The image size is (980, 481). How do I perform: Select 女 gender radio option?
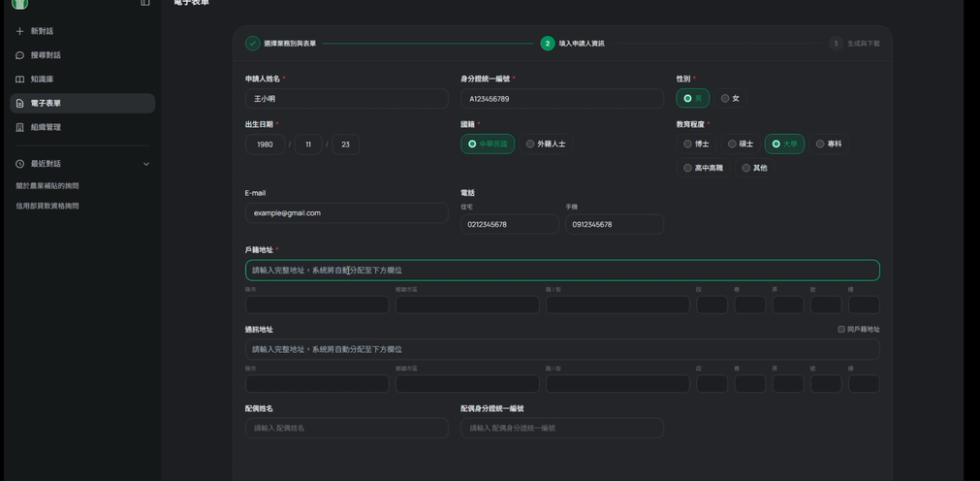729,98
